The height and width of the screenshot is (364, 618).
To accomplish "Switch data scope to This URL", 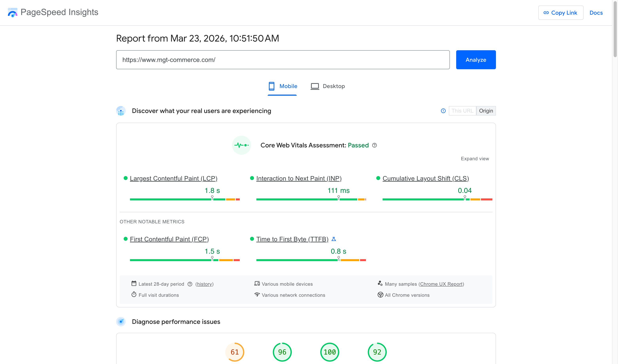I will 463,111.
